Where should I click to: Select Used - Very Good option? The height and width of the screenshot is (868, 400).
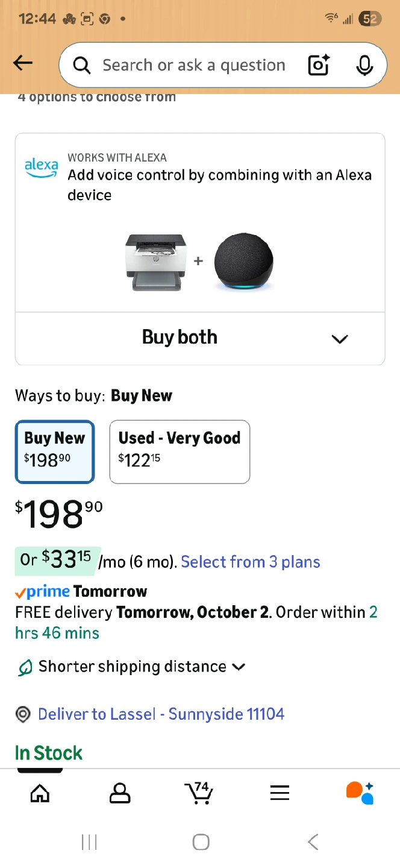click(x=180, y=451)
